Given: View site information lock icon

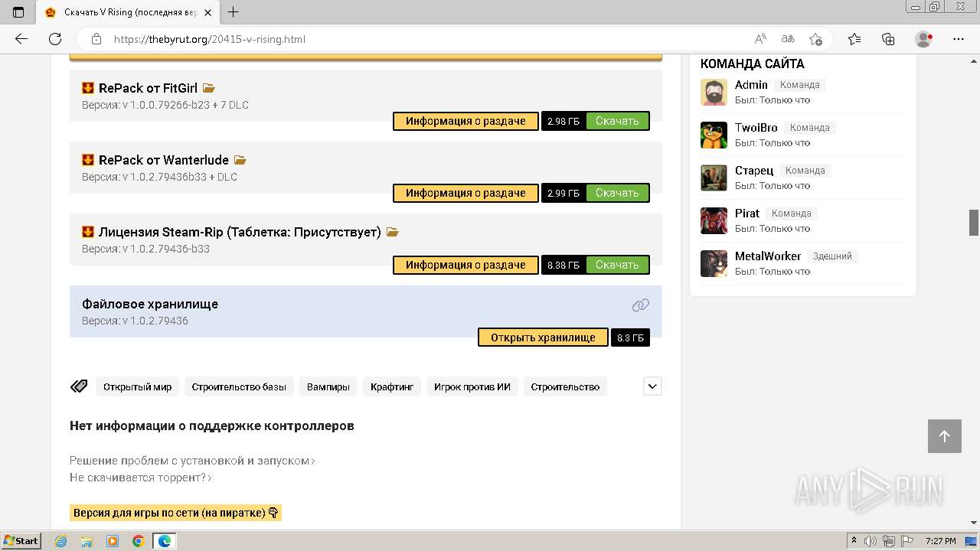Looking at the screenshot, I should 96,39.
